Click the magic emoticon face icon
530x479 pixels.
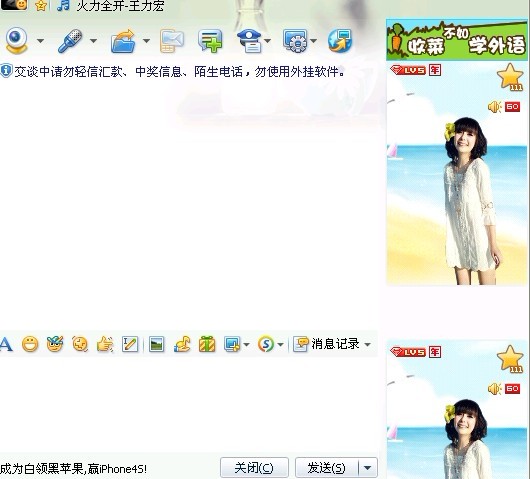pyautogui.click(x=55, y=344)
